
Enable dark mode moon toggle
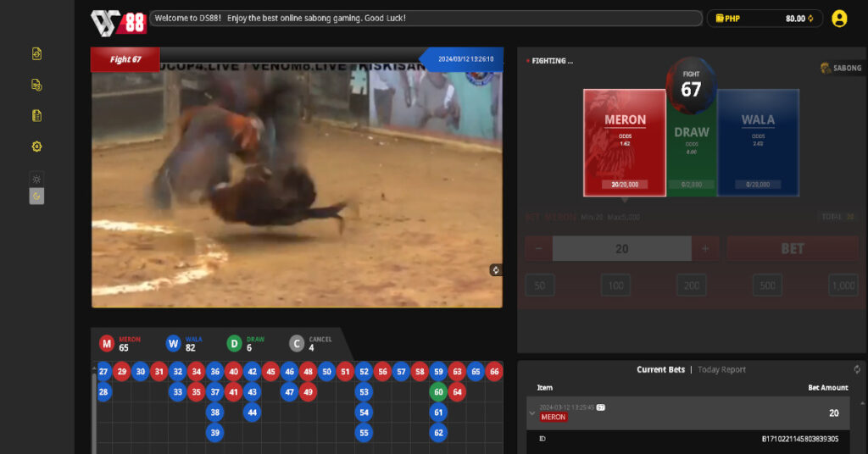36,196
